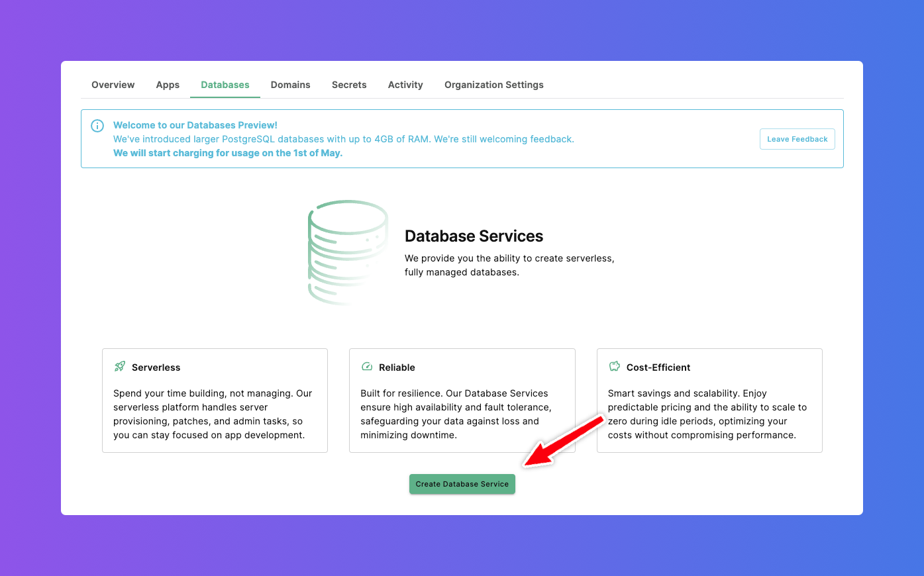Image resolution: width=924 pixels, height=576 pixels.
Task: Click the Databases Preview welcome banner
Action: 397,138
